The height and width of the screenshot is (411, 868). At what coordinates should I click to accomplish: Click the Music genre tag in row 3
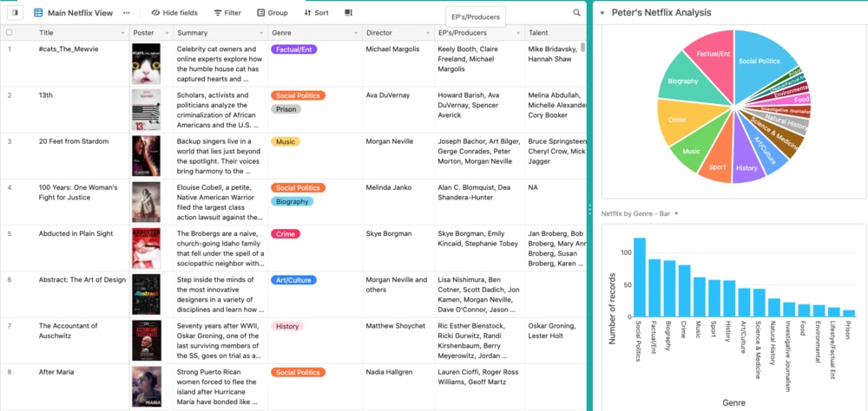(x=286, y=141)
